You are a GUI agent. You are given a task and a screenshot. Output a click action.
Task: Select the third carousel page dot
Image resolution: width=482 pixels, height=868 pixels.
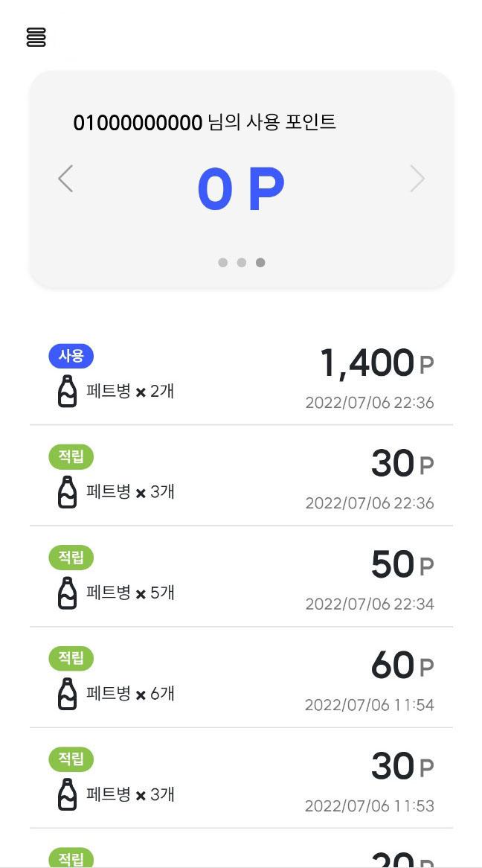pos(260,262)
